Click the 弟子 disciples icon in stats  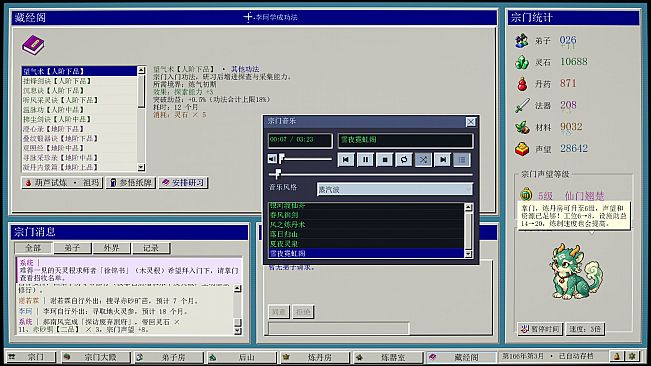coord(522,41)
